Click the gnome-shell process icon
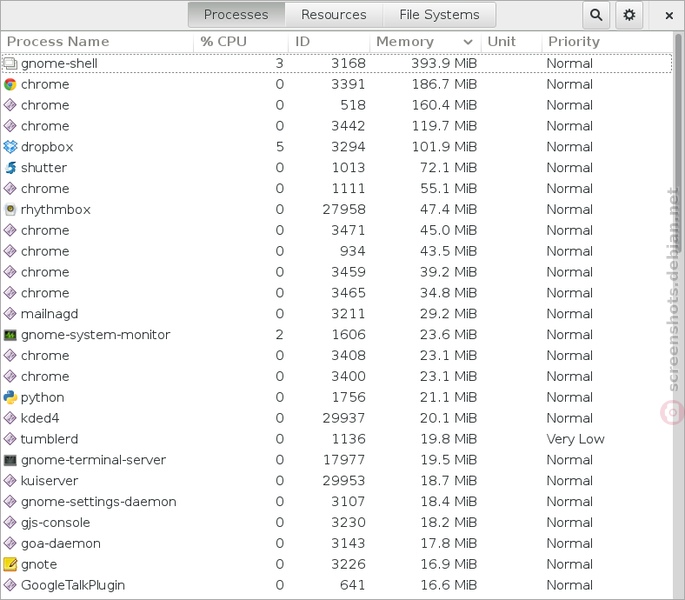The width and height of the screenshot is (685, 600). click(10, 63)
